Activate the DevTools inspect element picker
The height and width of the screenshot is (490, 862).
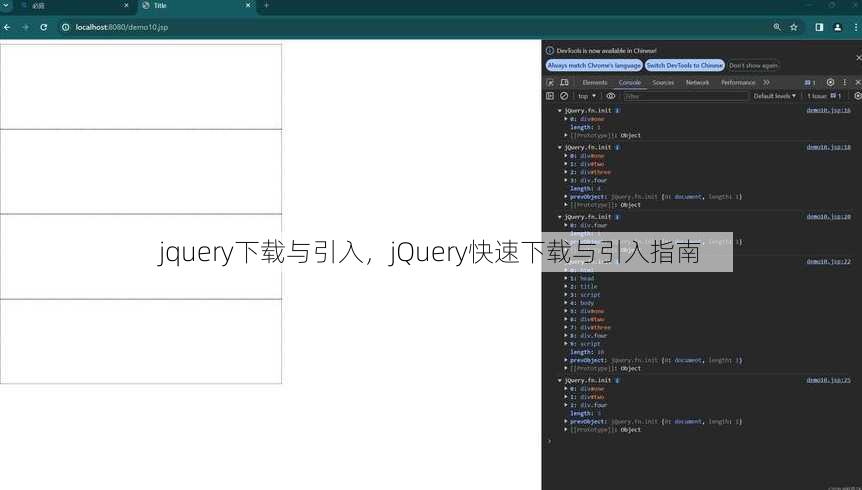[550, 82]
